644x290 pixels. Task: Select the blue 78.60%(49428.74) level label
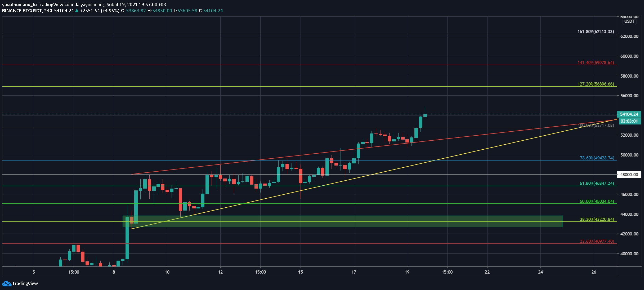[x=597, y=158]
